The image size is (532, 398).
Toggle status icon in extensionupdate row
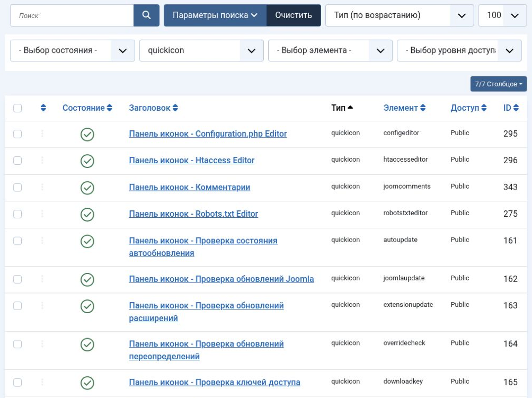click(87, 306)
